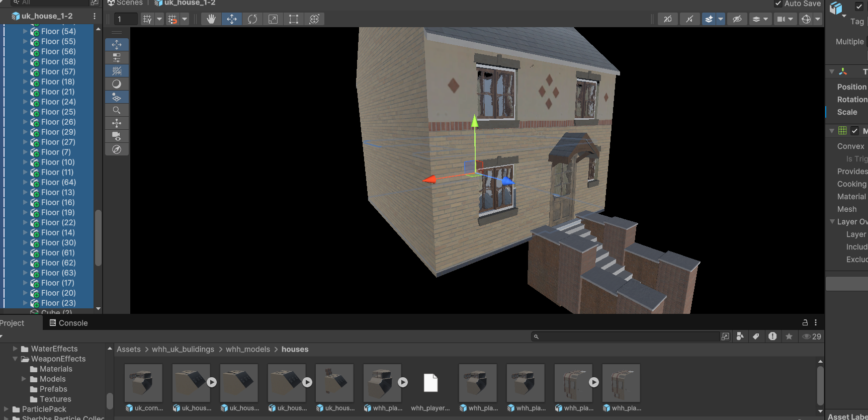Toggle the Project panel lock

coord(805,323)
